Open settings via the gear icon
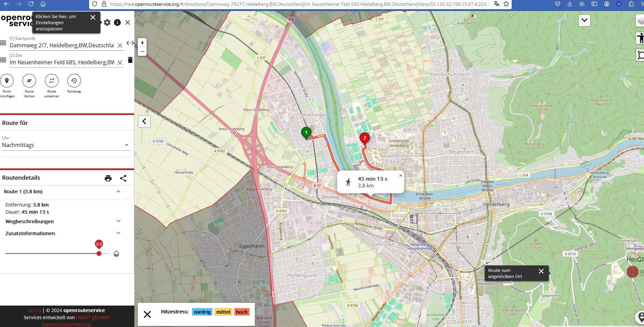The image size is (644, 327). point(107,22)
